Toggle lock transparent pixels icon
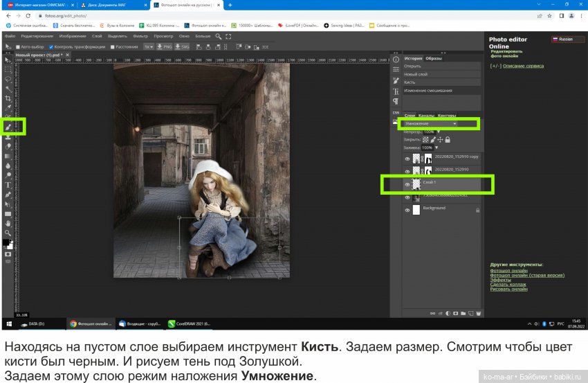Viewport: 588px width, 383px height. click(425, 140)
